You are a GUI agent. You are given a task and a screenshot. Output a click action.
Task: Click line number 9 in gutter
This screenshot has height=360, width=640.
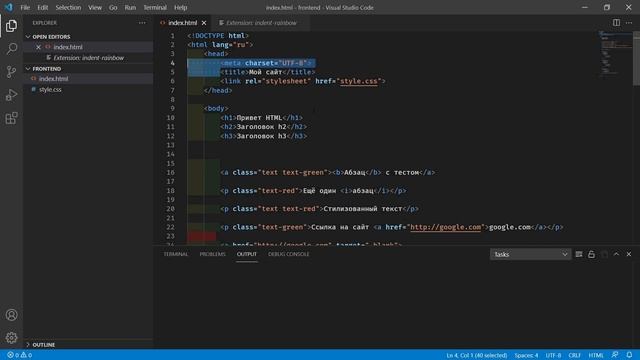pyautogui.click(x=173, y=109)
